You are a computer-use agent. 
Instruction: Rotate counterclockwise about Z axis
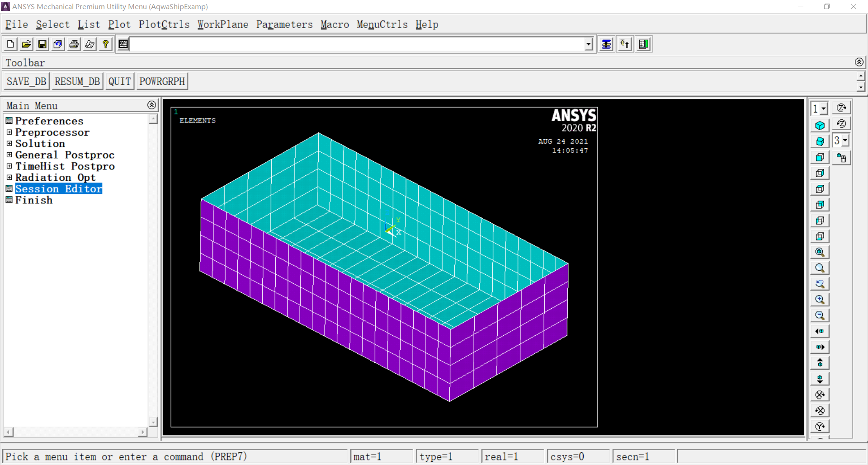tap(841, 124)
